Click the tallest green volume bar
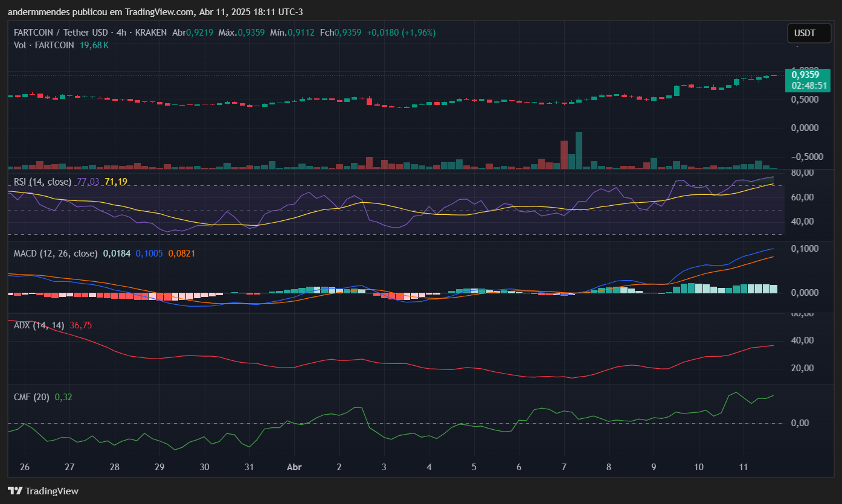Image resolution: width=842 pixels, height=504 pixels. [x=579, y=151]
